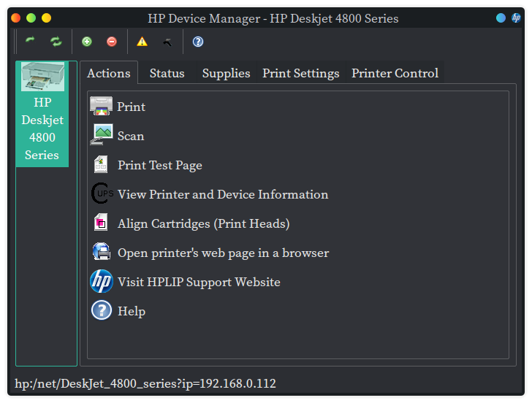Click the Align Cartridges icon
This screenshot has width=532, height=403.
pos(102,223)
